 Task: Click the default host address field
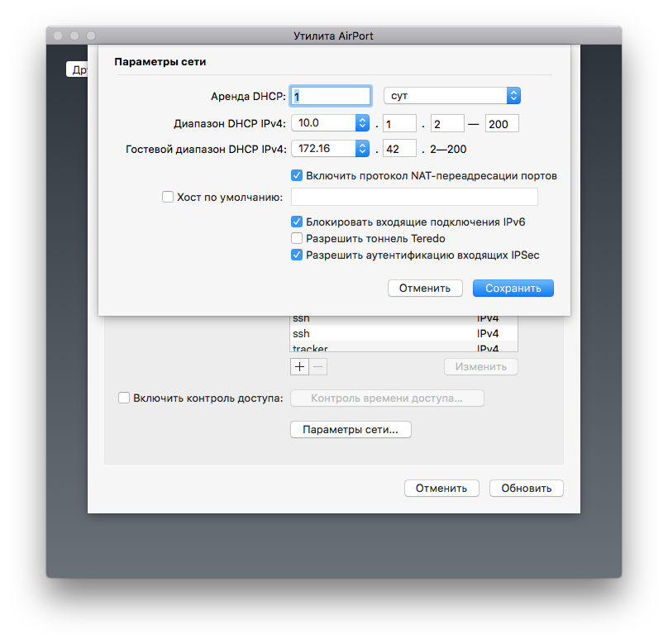414,197
